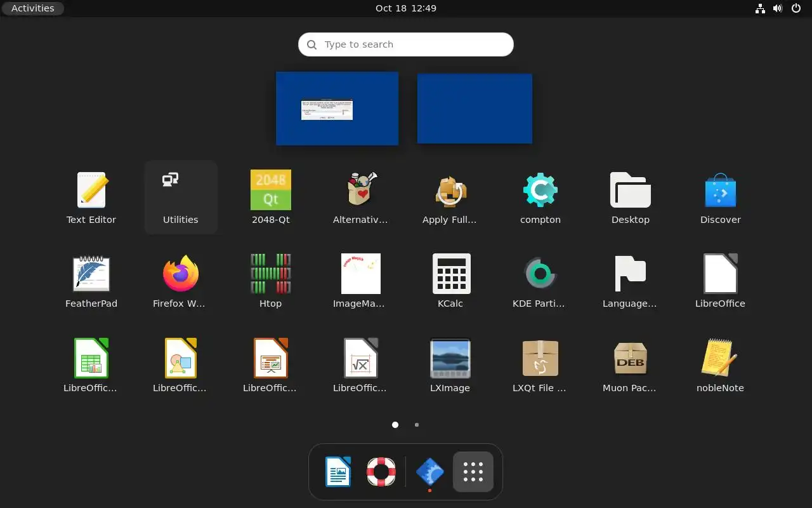Viewport: 812px width, 508px height.
Task: Select the first app grid page dot
Action: click(x=395, y=425)
